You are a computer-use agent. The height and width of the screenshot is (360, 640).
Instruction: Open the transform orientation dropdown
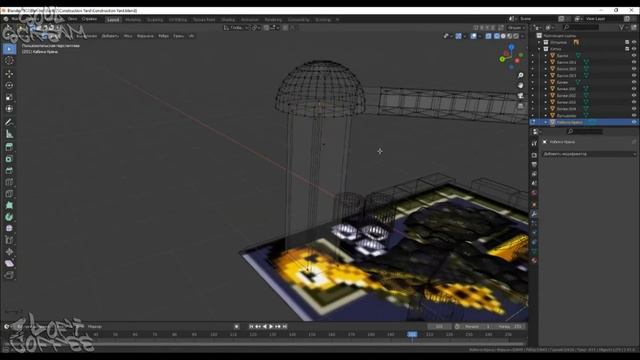236,27
